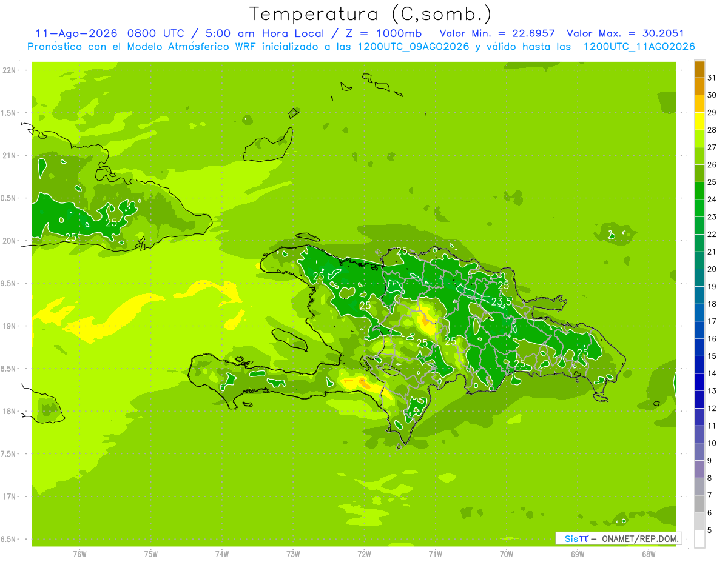Screen dimensions: 728x562
Task: Click the "74W" longitude axis label
Action: (x=222, y=554)
